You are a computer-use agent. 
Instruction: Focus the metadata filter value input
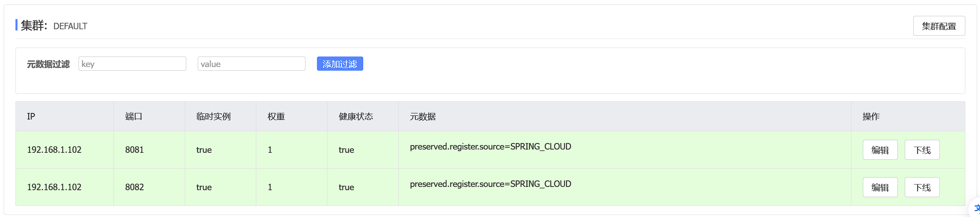pos(251,64)
